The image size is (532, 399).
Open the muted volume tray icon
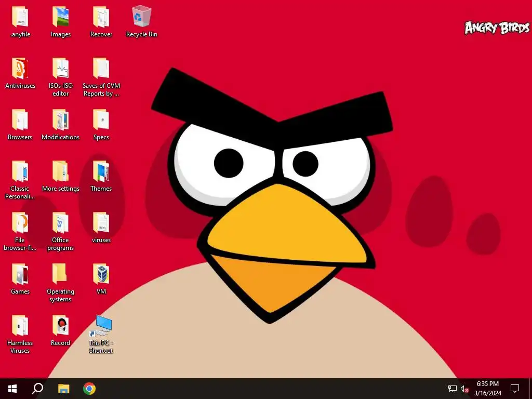[464, 389]
